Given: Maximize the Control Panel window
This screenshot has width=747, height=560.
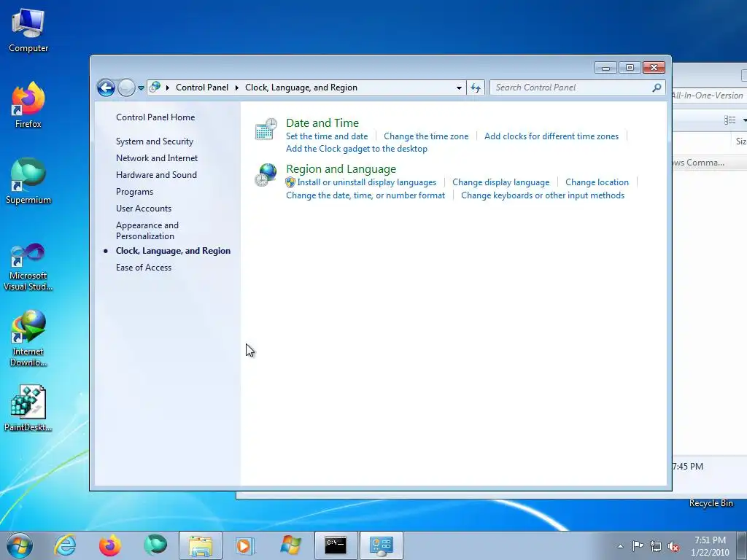Looking at the screenshot, I should 630,68.
